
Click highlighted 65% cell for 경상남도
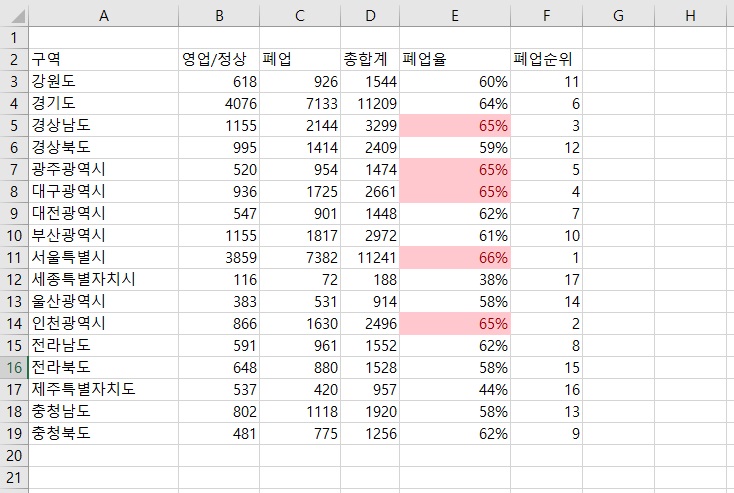(455, 125)
